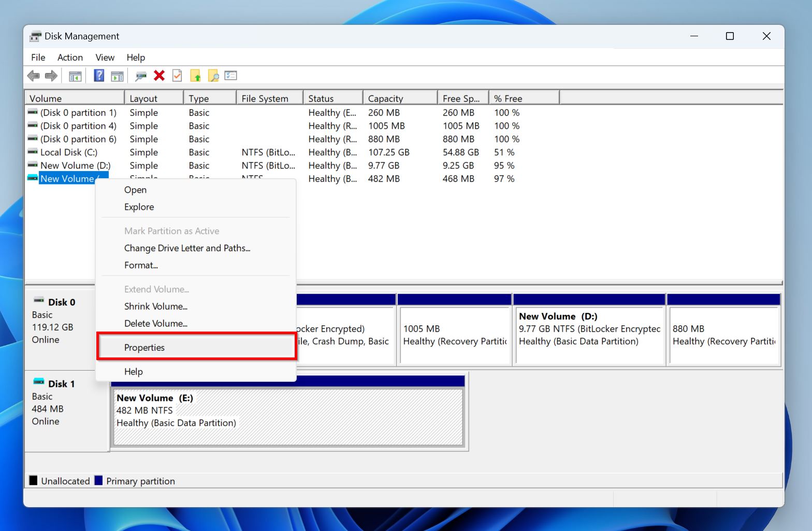
Task: Open the File menu
Action: coord(38,58)
